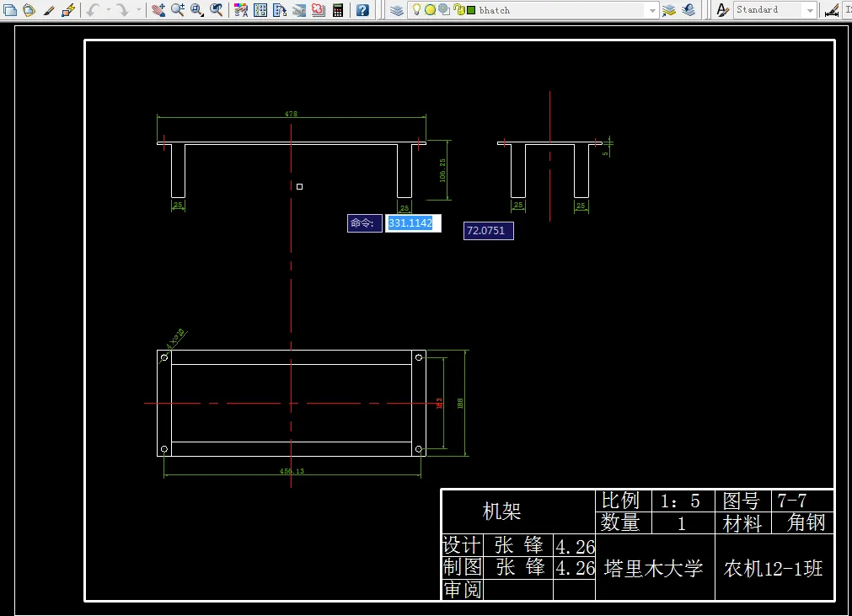The height and width of the screenshot is (616, 852).
Task: Open the Markup Set Manager icon
Action: [x=319, y=10]
